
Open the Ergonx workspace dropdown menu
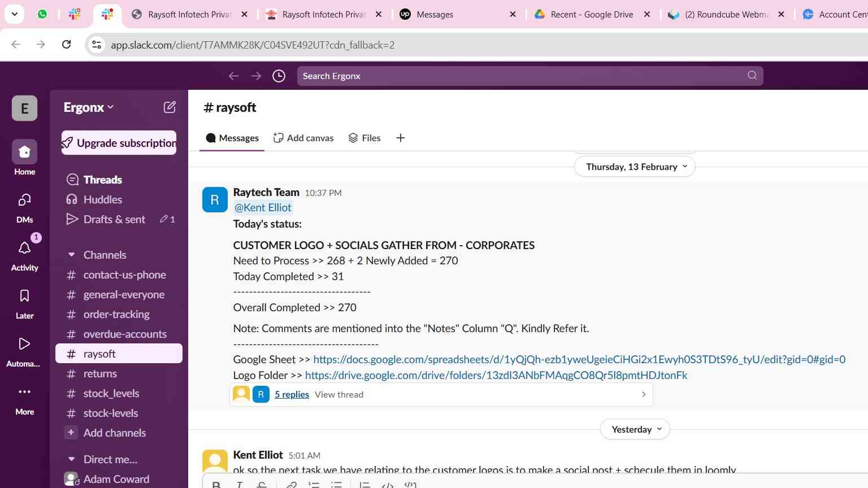coord(89,107)
